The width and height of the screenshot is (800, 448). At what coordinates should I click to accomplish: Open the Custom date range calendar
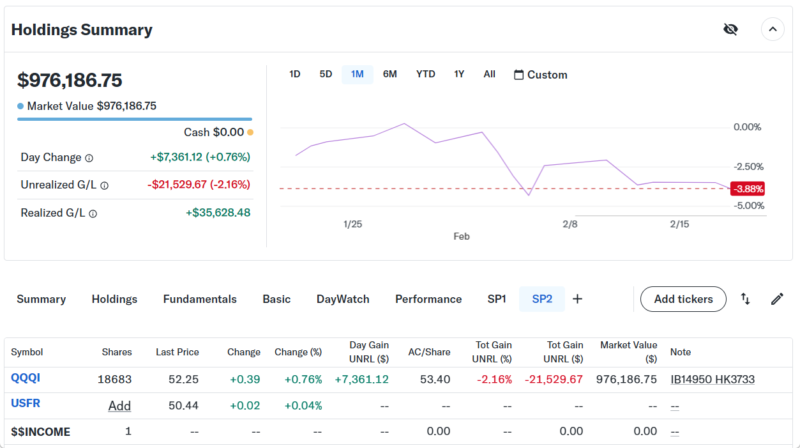tap(540, 75)
